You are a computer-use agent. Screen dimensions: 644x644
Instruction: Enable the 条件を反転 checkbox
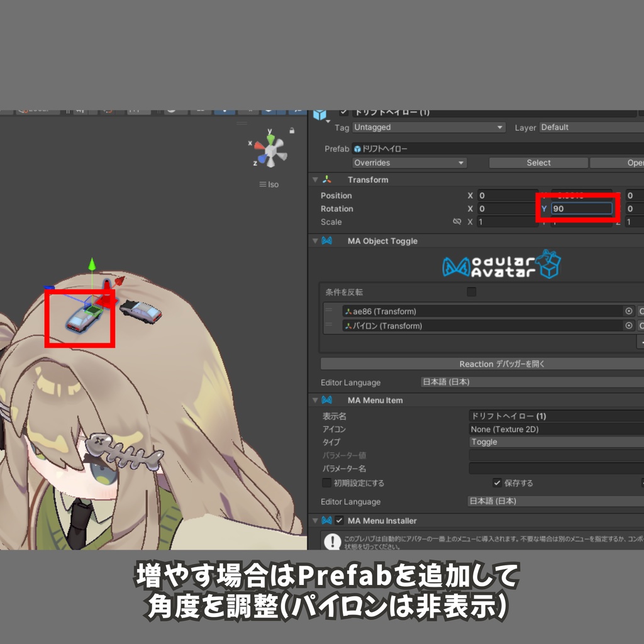coord(472,292)
